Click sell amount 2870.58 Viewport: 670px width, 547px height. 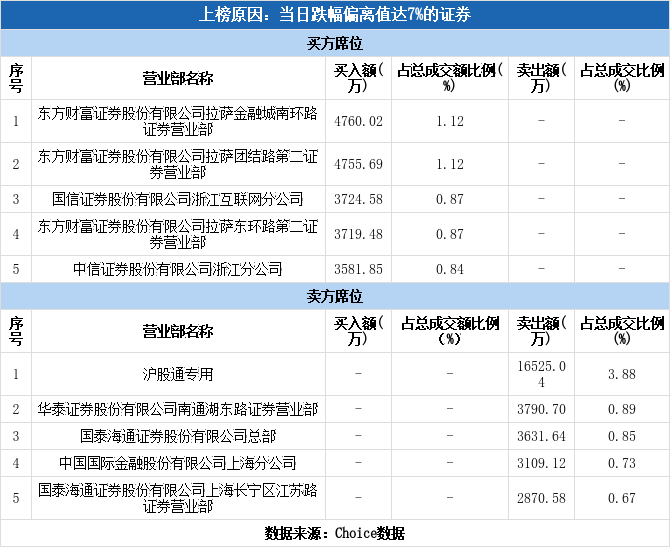(x=541, y=498)
